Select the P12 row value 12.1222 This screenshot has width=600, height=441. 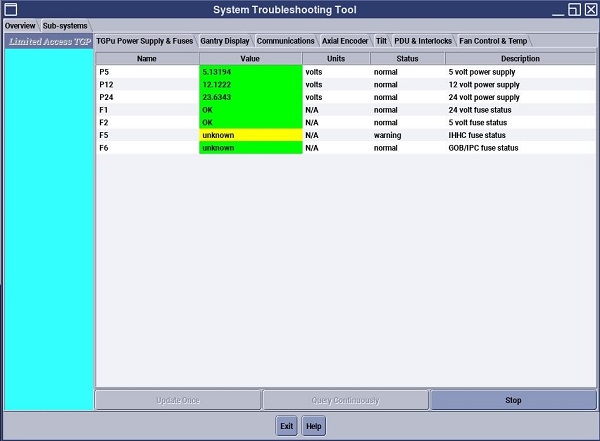point(250,85)
